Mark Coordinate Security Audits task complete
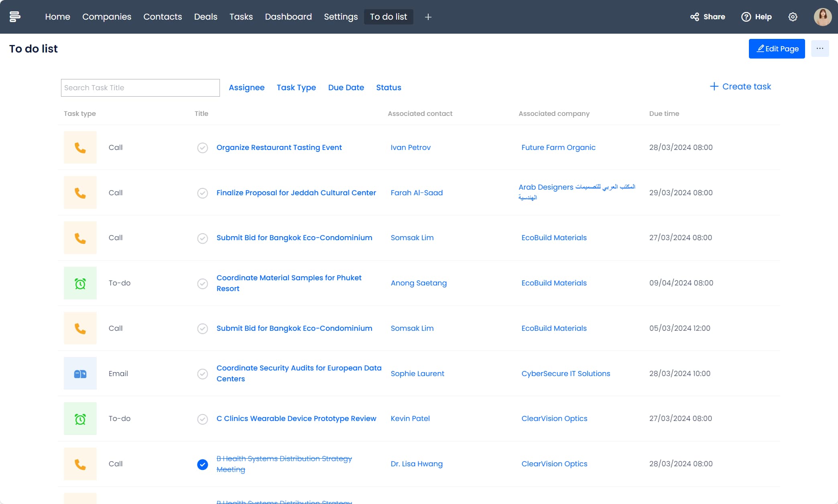The image size is (838, 504). (203, 374)
